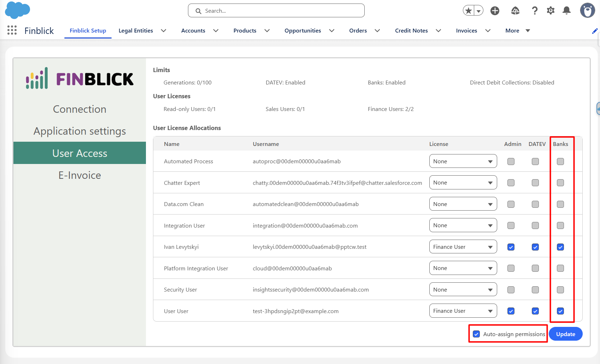Open License dropdown for Ivan Levytskyi
This screenshot has height=364, width=600.
[x=463, y=247]
